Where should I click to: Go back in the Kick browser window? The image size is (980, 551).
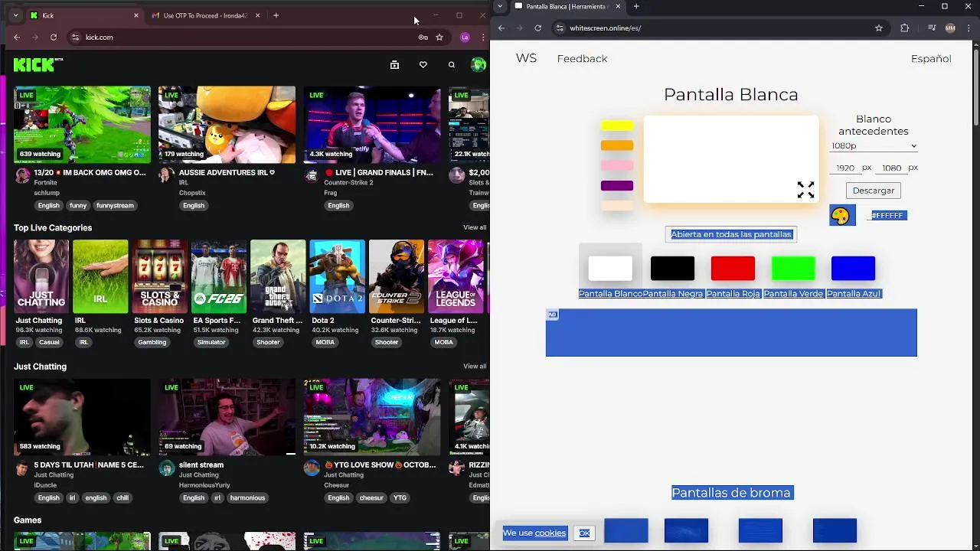click(x=17, y=37)
